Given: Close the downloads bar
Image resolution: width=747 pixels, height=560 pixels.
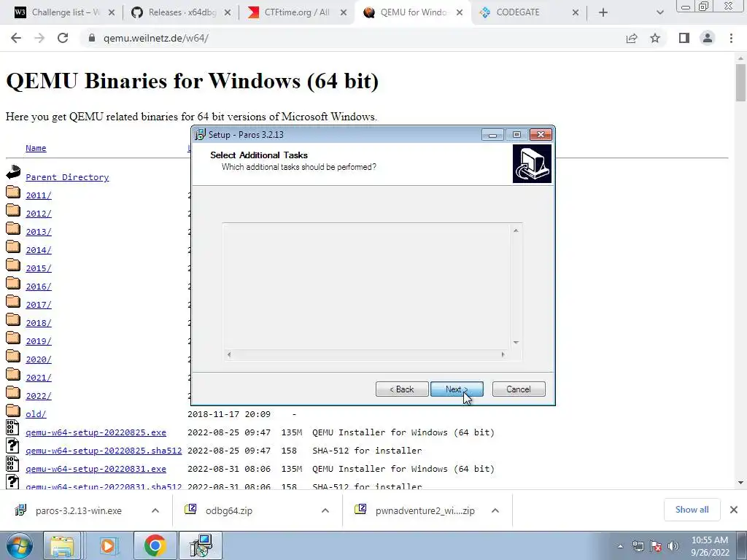Looking at the screenshot, I should click(734, 510).
